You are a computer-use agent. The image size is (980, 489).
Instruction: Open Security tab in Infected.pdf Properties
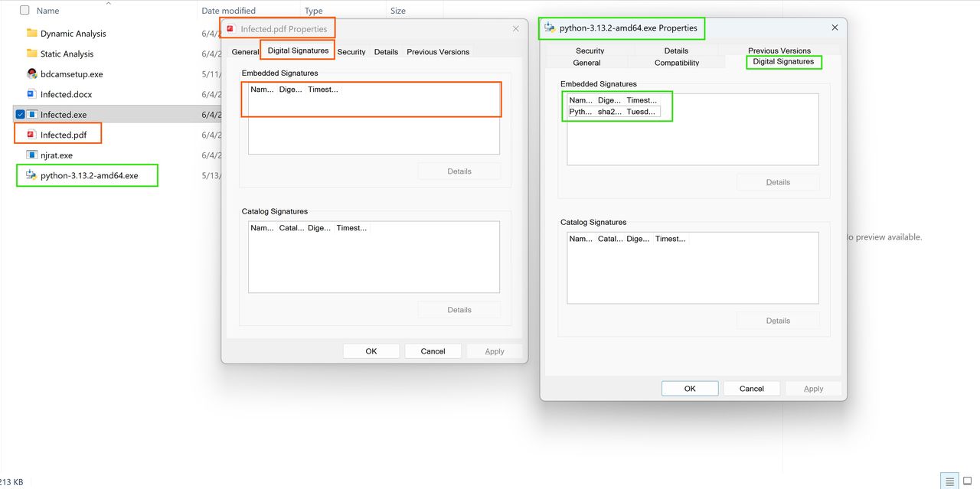[x=351, y=52]
